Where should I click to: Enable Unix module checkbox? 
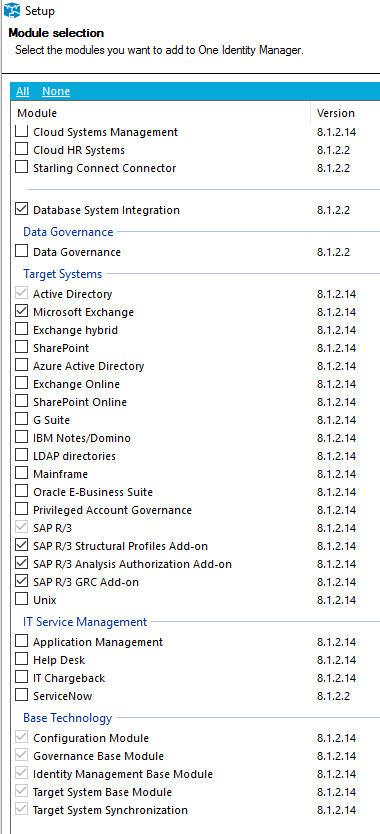pyautogui.click(x=22, y=599)
